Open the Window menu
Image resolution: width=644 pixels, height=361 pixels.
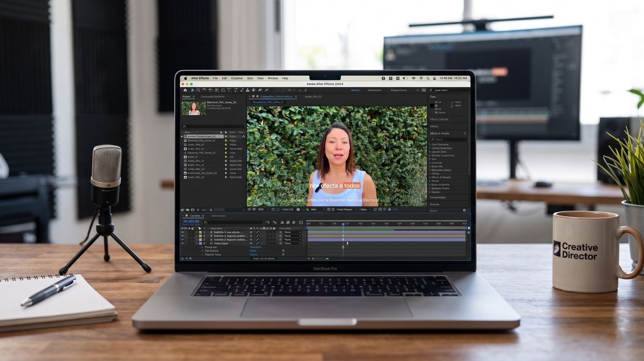(273, 78)
